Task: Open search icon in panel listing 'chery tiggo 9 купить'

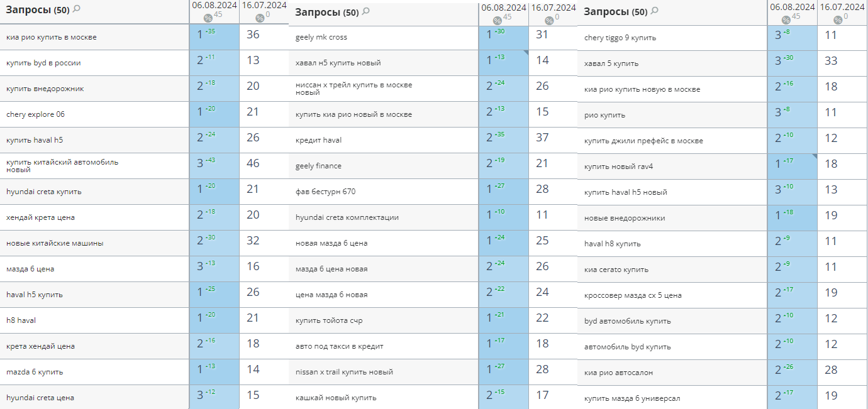Action: click(x=655, y=11)
